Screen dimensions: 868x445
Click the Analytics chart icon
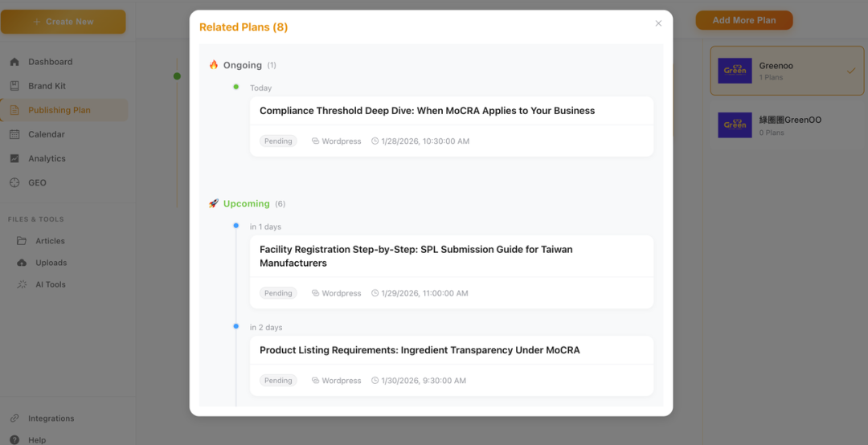pos(14,158)
